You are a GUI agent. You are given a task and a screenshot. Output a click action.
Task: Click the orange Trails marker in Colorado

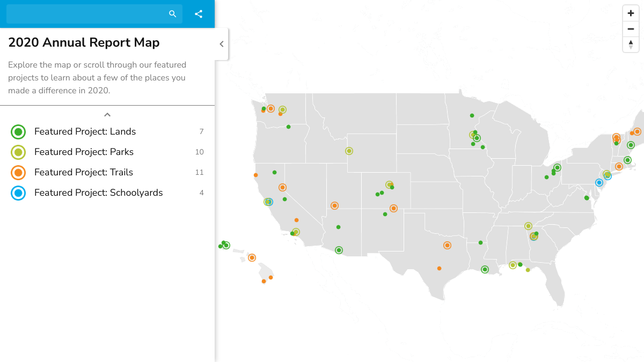click(x=394, y=208)
